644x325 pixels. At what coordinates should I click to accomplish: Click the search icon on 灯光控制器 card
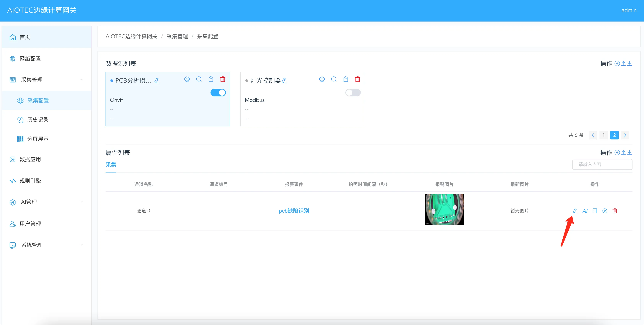click(334, 79)
